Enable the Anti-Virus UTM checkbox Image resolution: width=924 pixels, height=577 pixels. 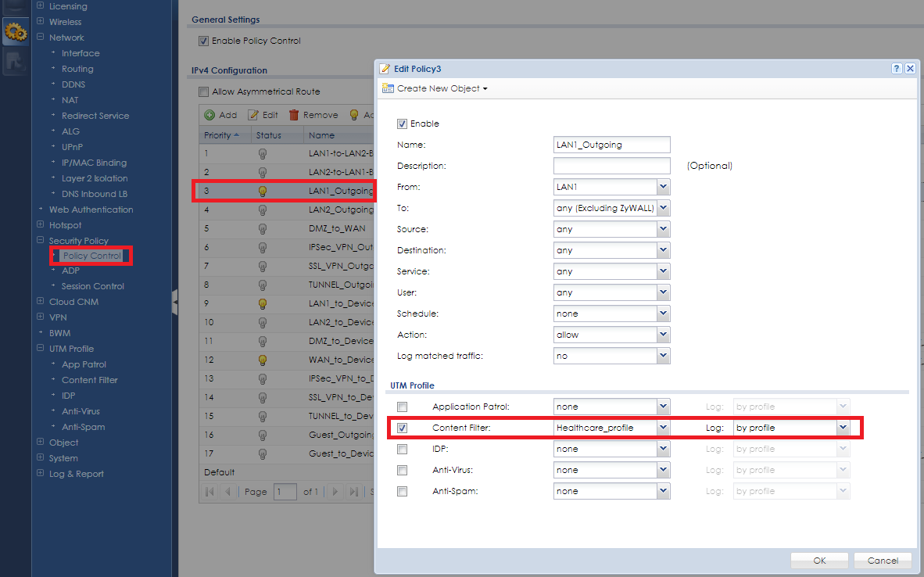click(402, 470)
